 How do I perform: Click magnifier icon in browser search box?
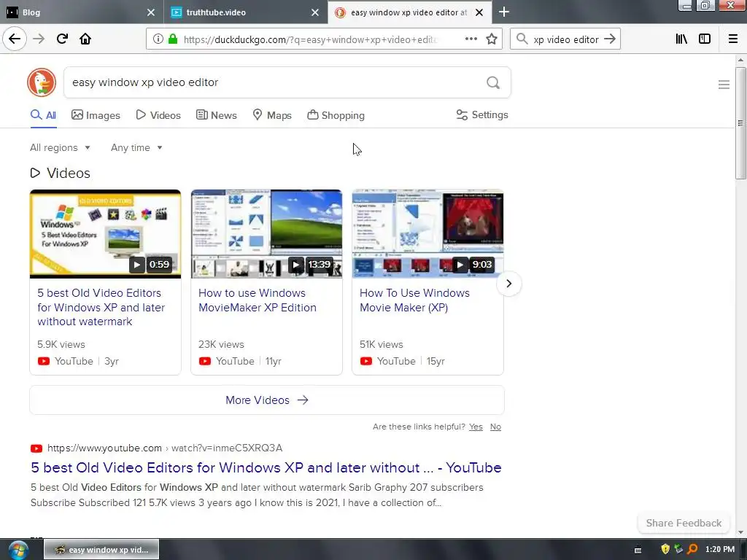point(522,39)
